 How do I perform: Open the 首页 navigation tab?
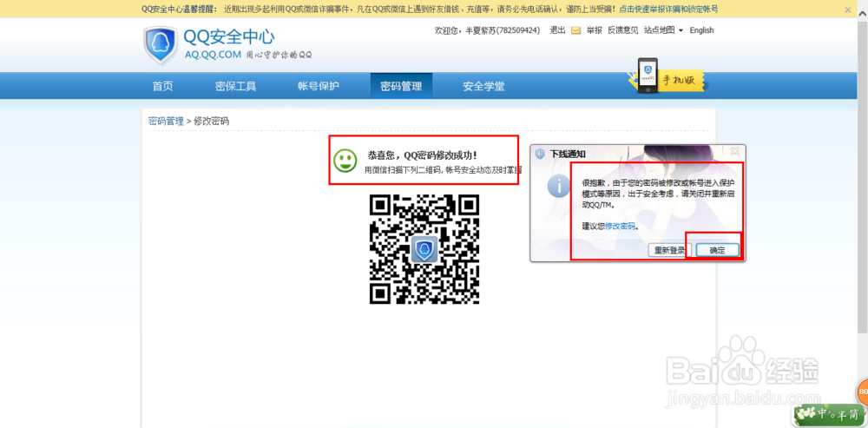point(163,86)
